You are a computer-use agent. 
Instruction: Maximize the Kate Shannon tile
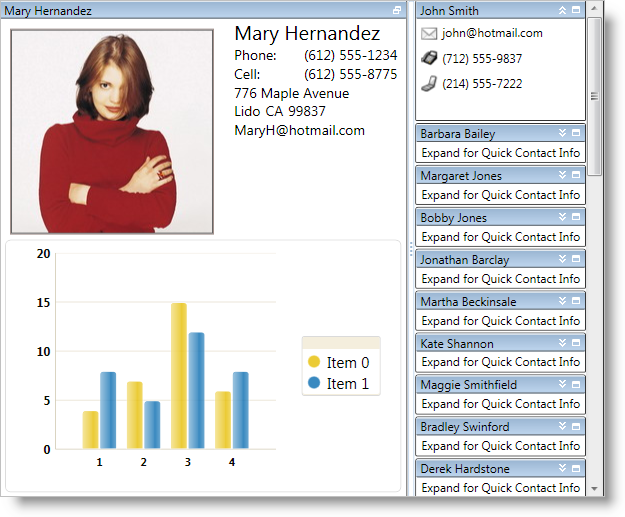(x=576, y=343)
